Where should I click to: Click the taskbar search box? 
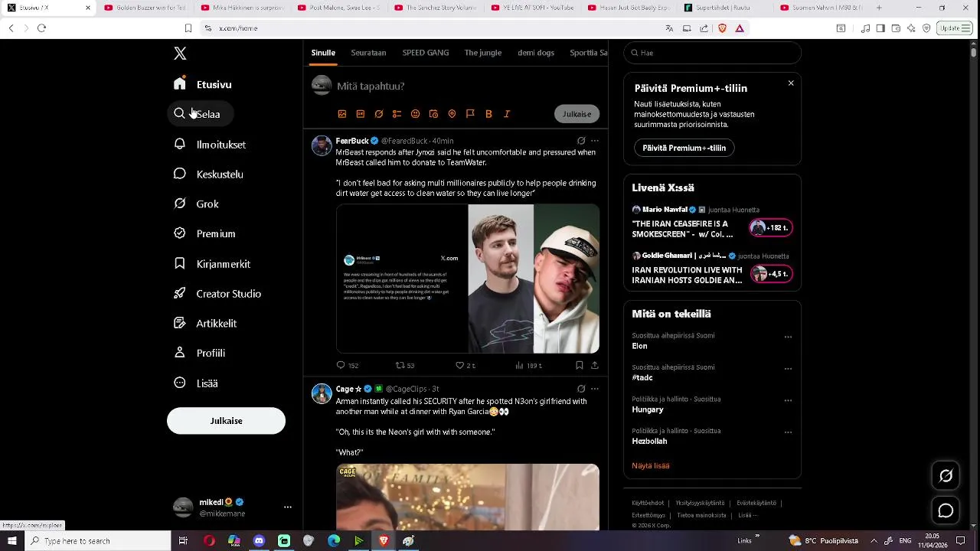[x=97, y=541]
